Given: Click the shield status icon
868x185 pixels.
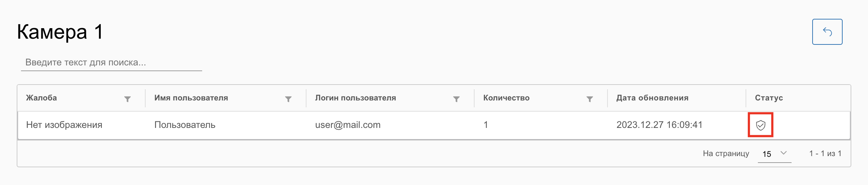Looking at the screenshot, I should (760, 125).
